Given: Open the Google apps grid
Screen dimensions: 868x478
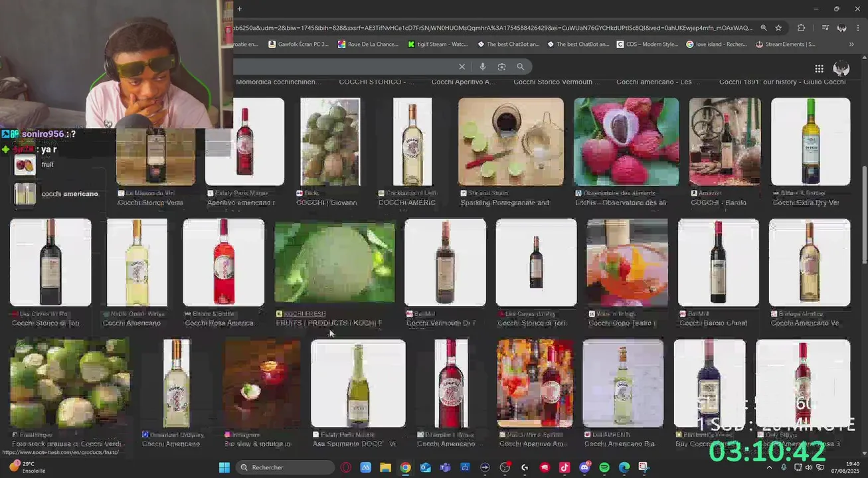Looking at the screenshot, I should click(819, 68).
